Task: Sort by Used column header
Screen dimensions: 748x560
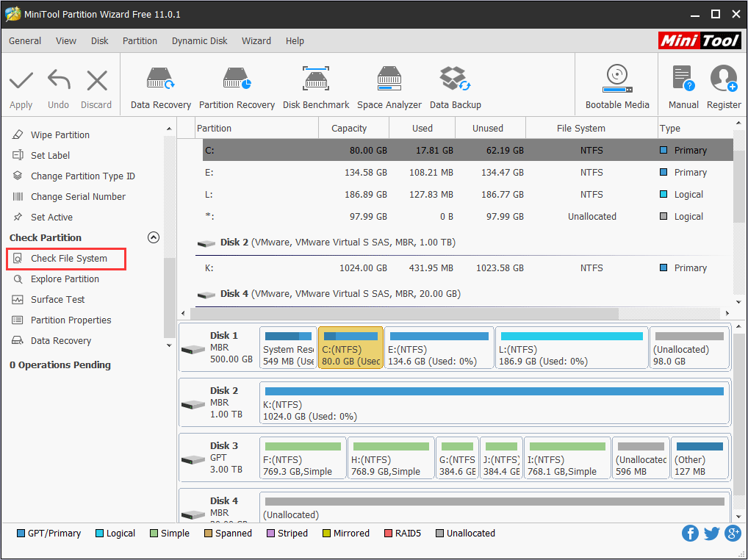Action: 422,129
